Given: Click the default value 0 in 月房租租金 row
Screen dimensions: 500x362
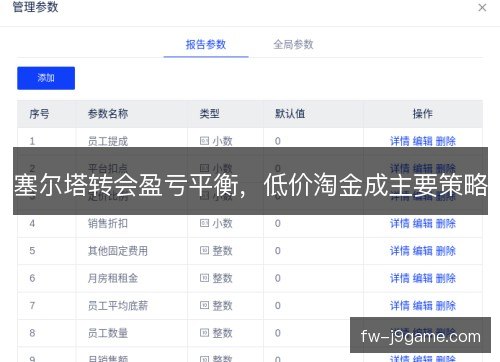Looking at the screenshot, I should [278, 278].
